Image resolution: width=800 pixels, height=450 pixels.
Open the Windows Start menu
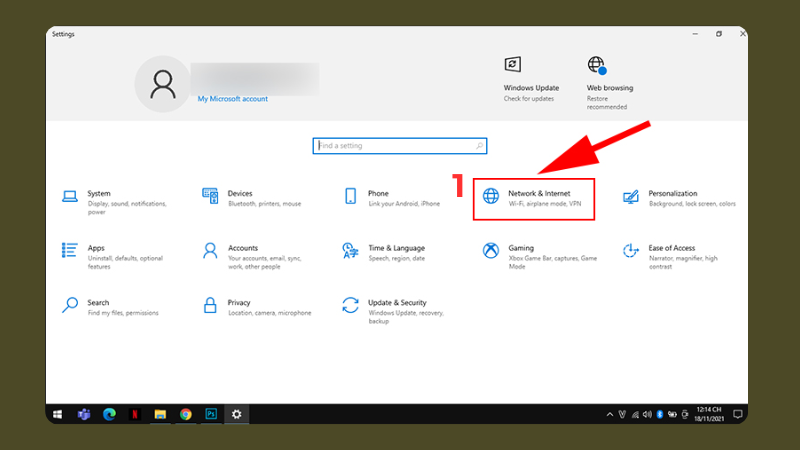pos(58,414)
